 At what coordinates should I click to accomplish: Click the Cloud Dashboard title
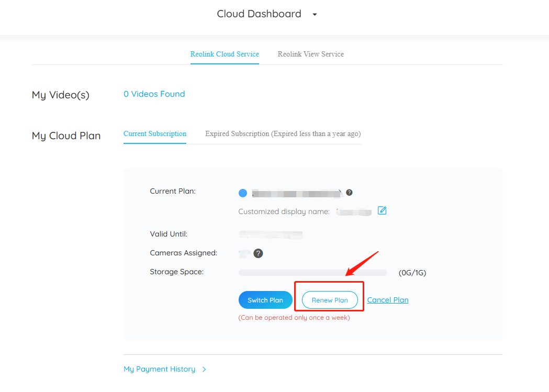click(259, 14)
